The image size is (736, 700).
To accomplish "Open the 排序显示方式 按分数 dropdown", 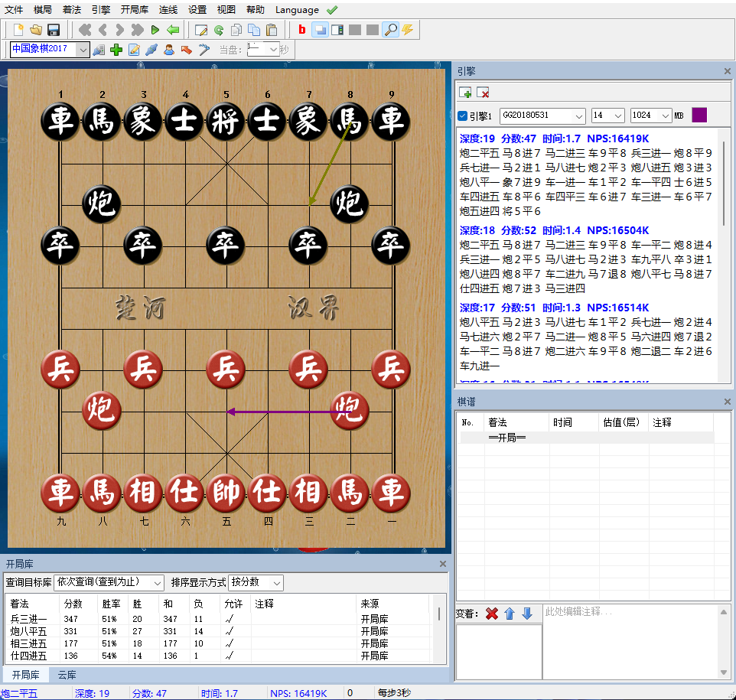I will click(256, 583).
